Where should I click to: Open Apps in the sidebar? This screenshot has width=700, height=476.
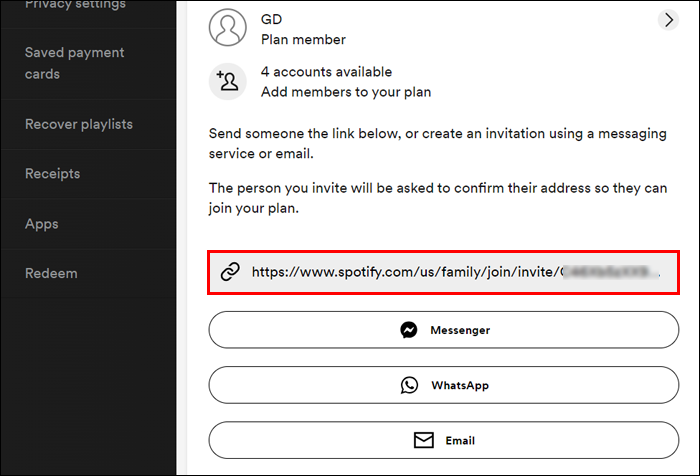[42, 224]
